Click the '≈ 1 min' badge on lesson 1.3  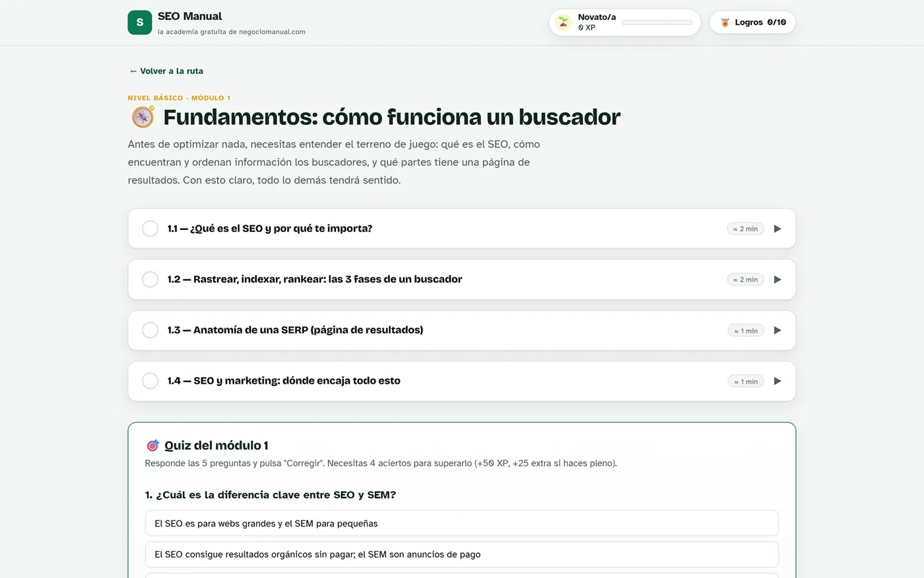point(746,330)
